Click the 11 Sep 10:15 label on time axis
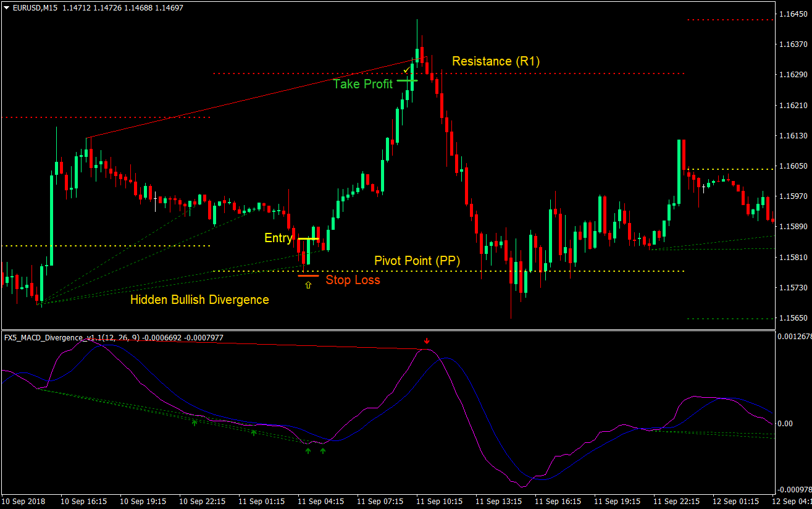Image resolution: width=812 pixels, height=509 pixels. (440, 501)
